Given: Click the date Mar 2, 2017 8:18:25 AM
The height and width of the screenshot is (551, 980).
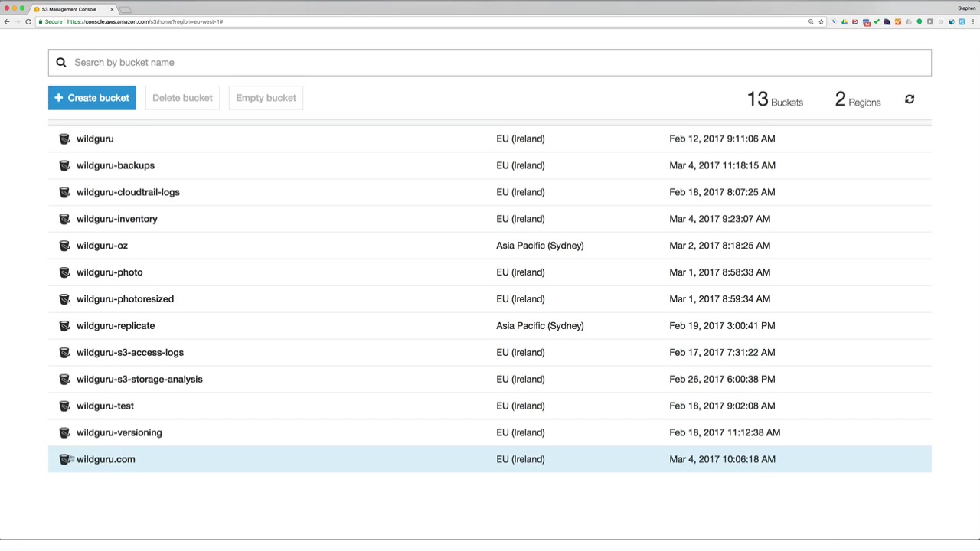Looking at the screenshot, I should tap(720, 246).
